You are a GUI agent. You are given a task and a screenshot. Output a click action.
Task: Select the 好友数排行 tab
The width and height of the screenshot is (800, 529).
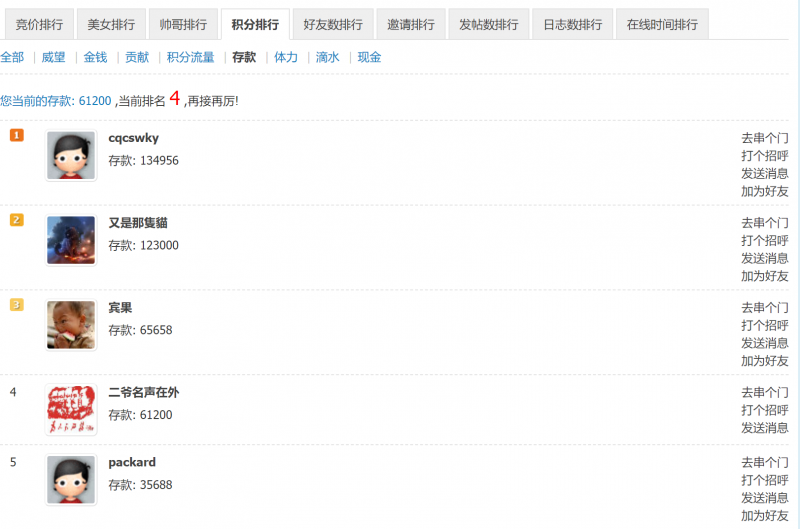(x=333, y=24)
